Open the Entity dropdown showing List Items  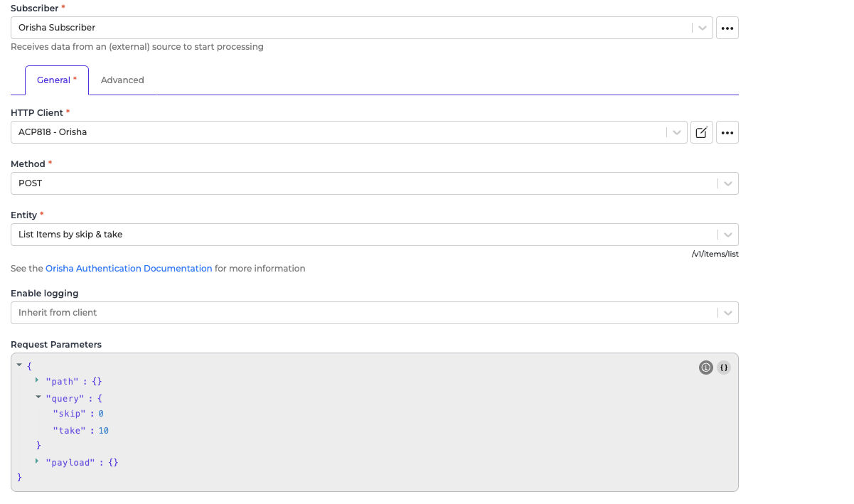click(x=363, y=235)
